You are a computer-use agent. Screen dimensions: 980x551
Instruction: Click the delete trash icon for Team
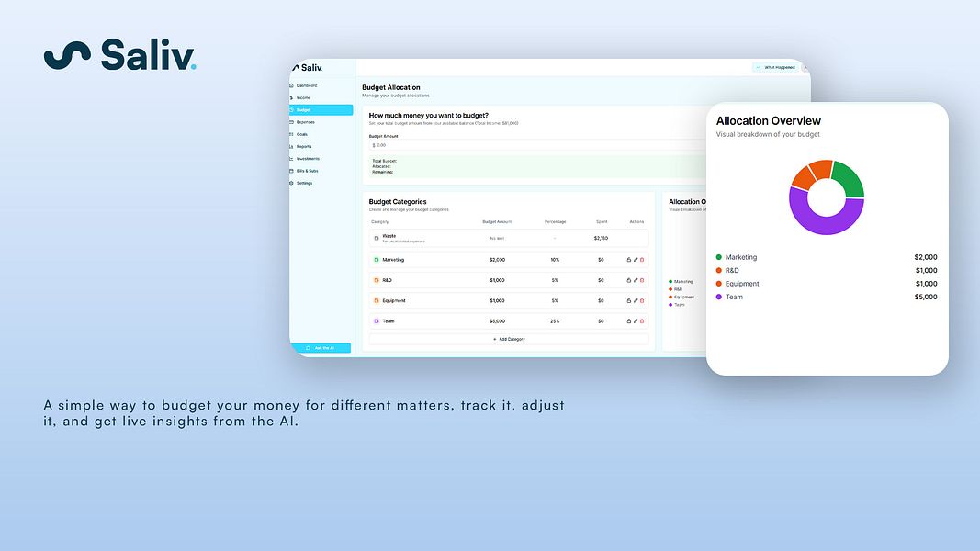pos(642,321)
